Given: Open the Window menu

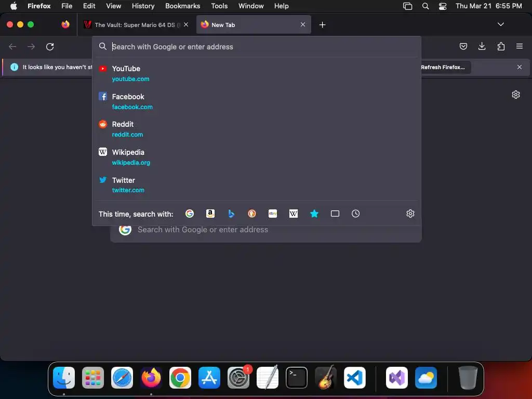Looking at the screenshot, I should pos(251,6).
